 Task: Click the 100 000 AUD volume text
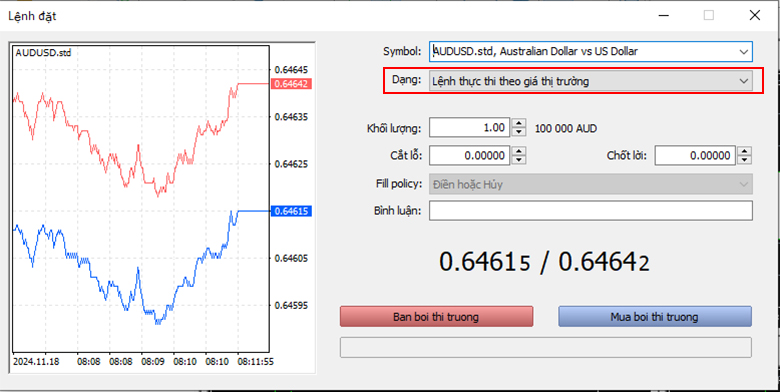tap(566, 129)
